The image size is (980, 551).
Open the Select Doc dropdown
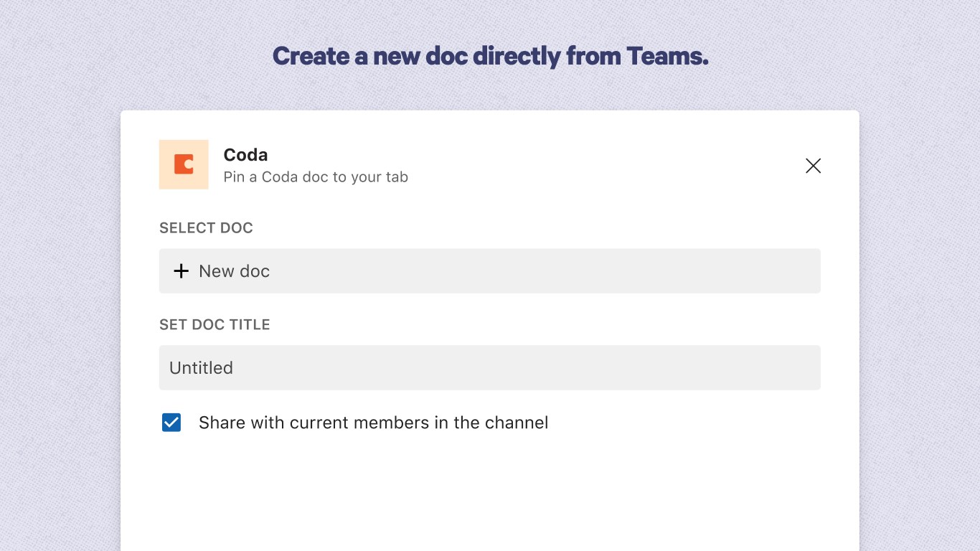[489, 271]
